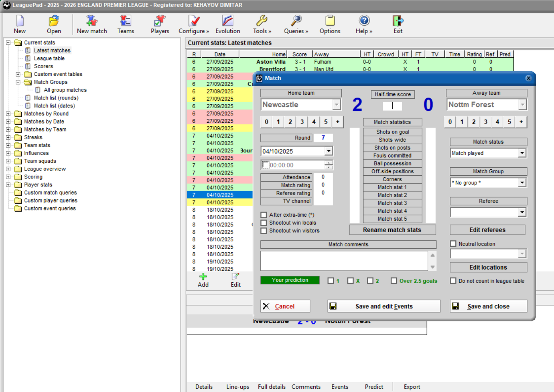Click inside the Attendance value field
Screen dimensions: 554x392
(323, 177)
